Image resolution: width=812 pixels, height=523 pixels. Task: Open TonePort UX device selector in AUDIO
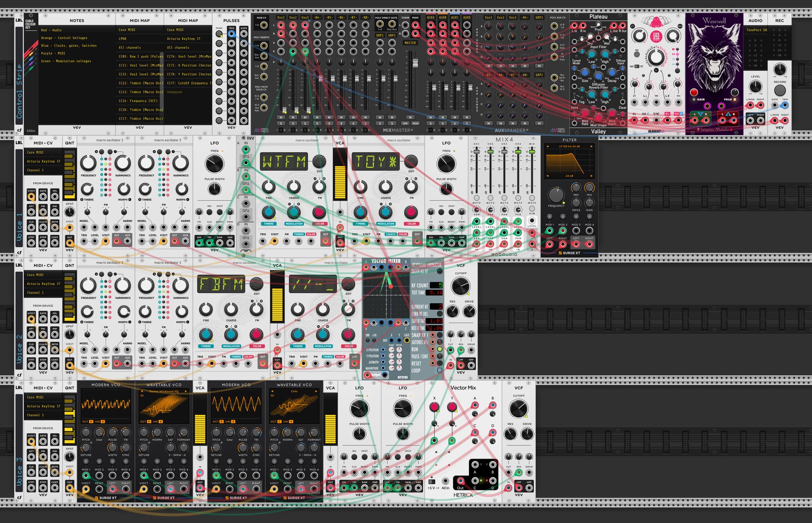pyautogui.click(x=755, y=30)
